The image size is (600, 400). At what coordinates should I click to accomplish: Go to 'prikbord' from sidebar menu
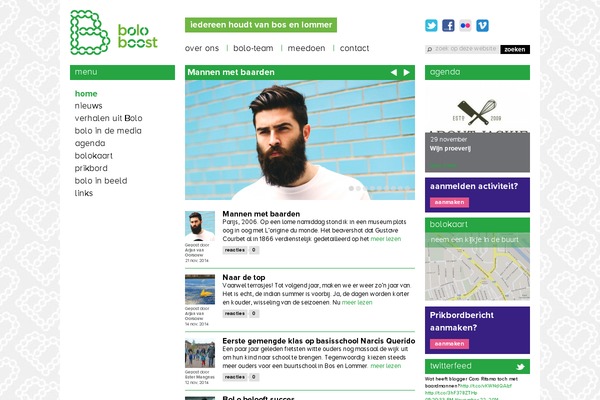[x=91, y=168]
